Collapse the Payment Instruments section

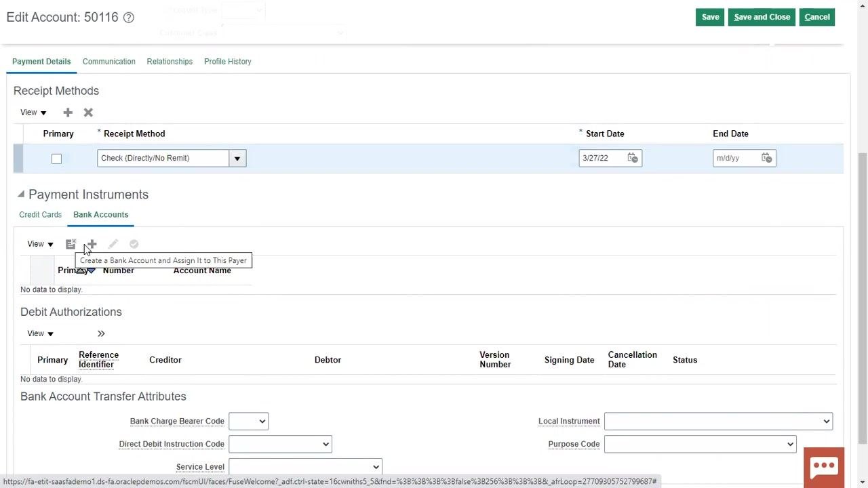21,195
